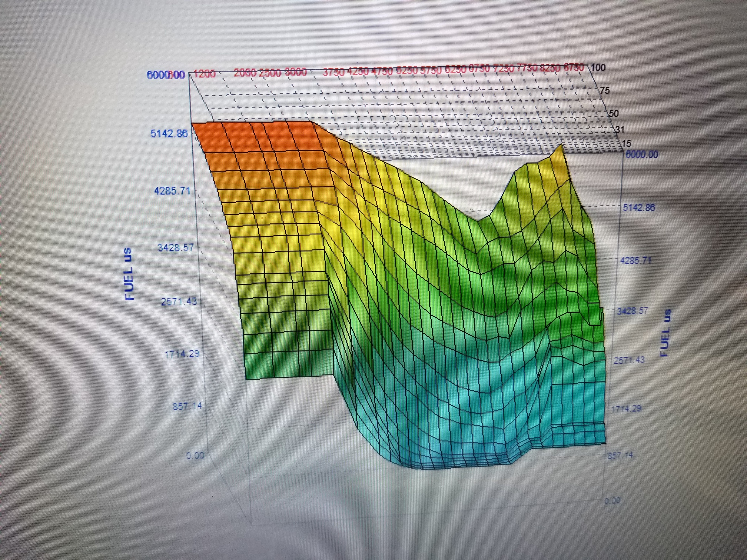747x560 pixels.
Task: Click the left FUEL us axis title
Action: [x=129, y=274]
